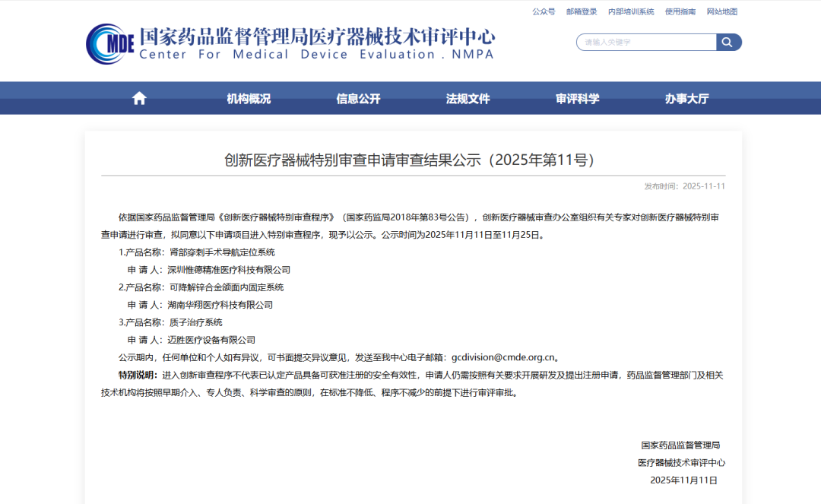Click product name 质子治疗系统
Image resolution: width=821 pixels, height=504 pixels.
click(196, 322)
